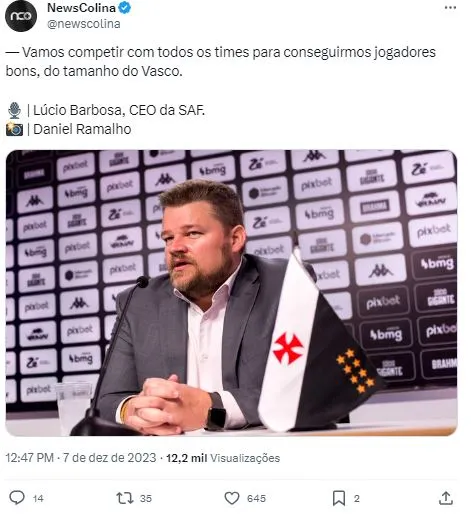The height and width of the screenshot is (516, 471).
Task: Click the reply count 14
Action: click(x=38, y=498)
